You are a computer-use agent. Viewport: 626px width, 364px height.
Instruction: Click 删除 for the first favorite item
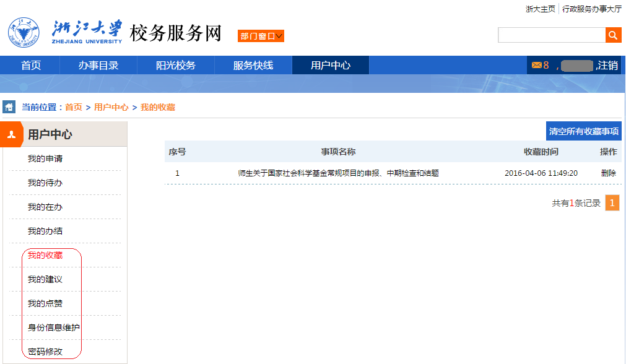pyautogui.click(x=608, y=173)
